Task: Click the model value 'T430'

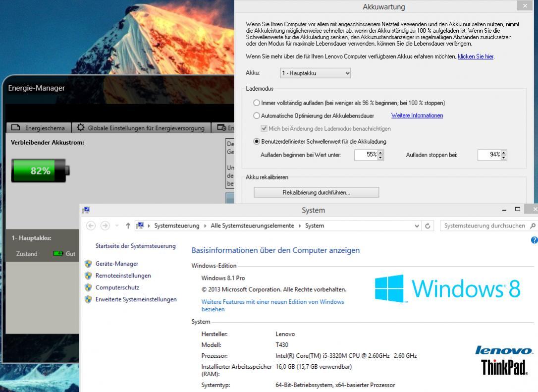Action: tap(282, 344)
